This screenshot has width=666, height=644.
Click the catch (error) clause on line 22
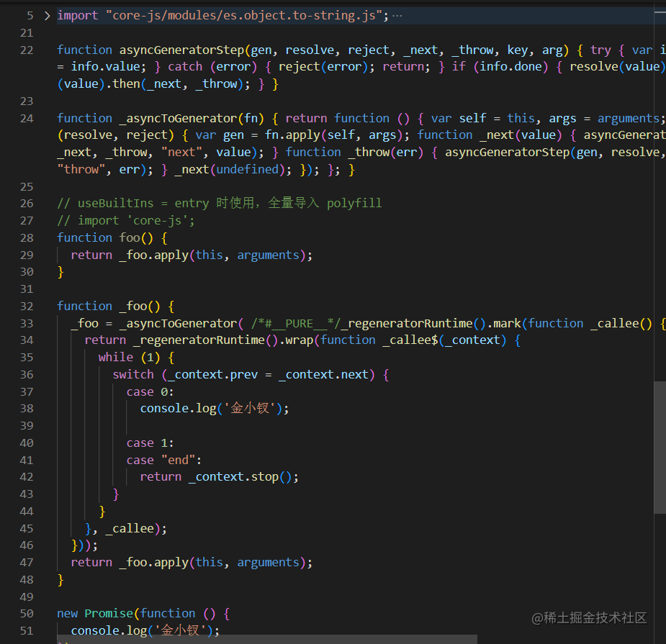[x=212, y=67]
